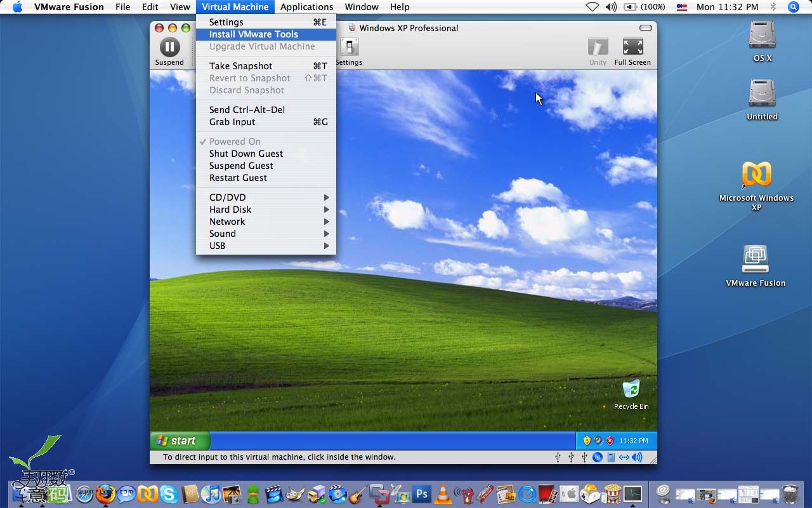Select Grab Input in the menu
Viewport: 812px width, 508px height.
point(232,122)
